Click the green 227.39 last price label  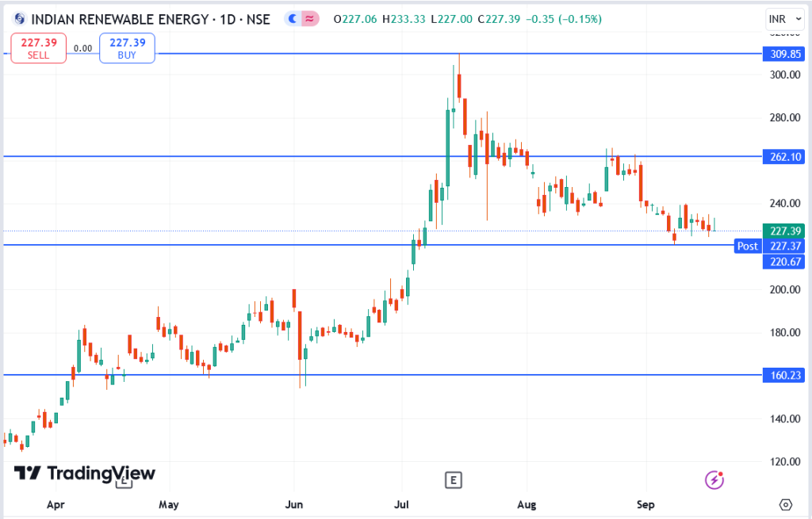784,231
